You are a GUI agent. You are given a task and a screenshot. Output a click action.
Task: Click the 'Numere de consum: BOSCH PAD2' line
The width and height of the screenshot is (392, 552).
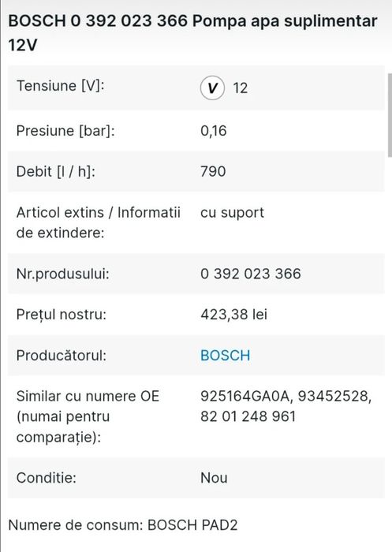[x=123, y=525]
